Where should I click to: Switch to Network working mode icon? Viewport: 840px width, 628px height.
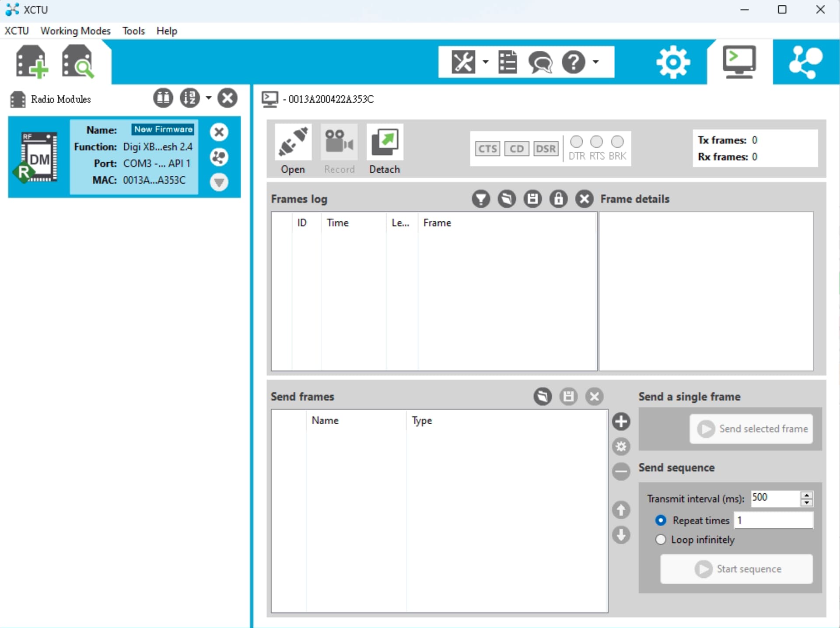[x=805, y=62]
